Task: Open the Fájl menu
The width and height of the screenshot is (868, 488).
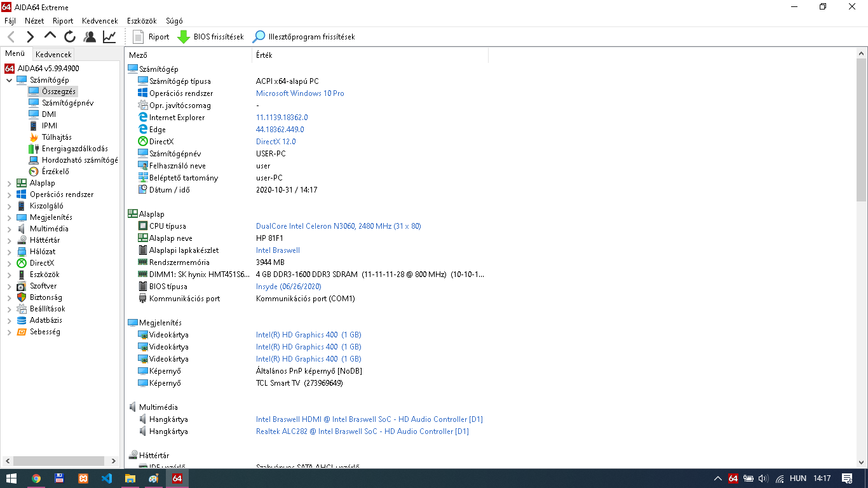Action: pos(10,21)
